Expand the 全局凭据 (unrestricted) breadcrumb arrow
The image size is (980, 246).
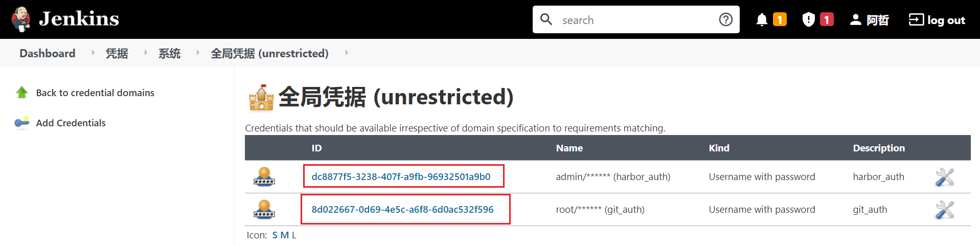click(347, 53)
